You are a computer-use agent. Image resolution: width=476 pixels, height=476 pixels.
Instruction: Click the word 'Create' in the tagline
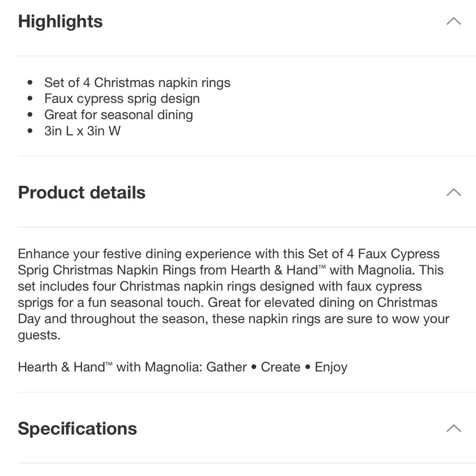coord(280,367)
